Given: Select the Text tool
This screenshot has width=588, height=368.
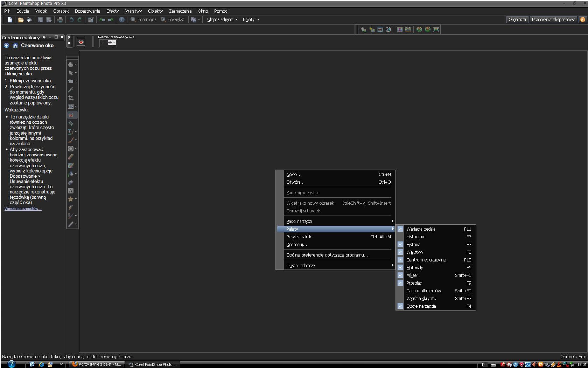Looking at the screenshot, I should tap(71, 191).
